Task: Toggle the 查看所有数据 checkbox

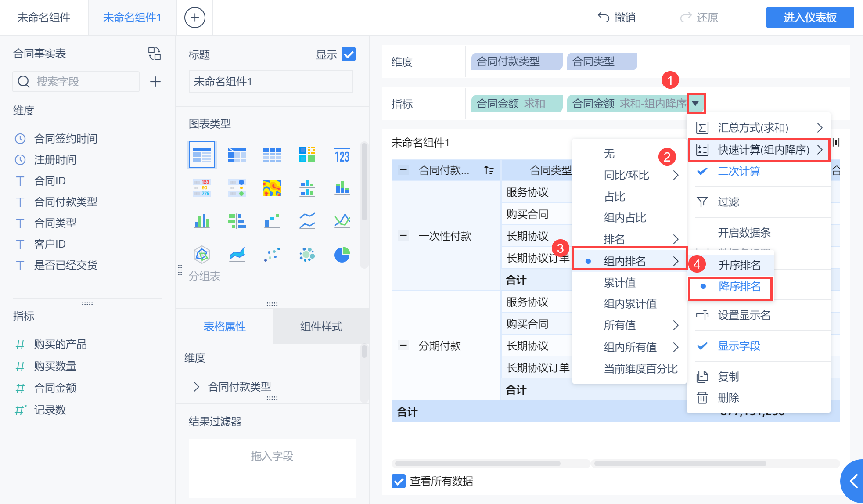Action: click(399, 481)
